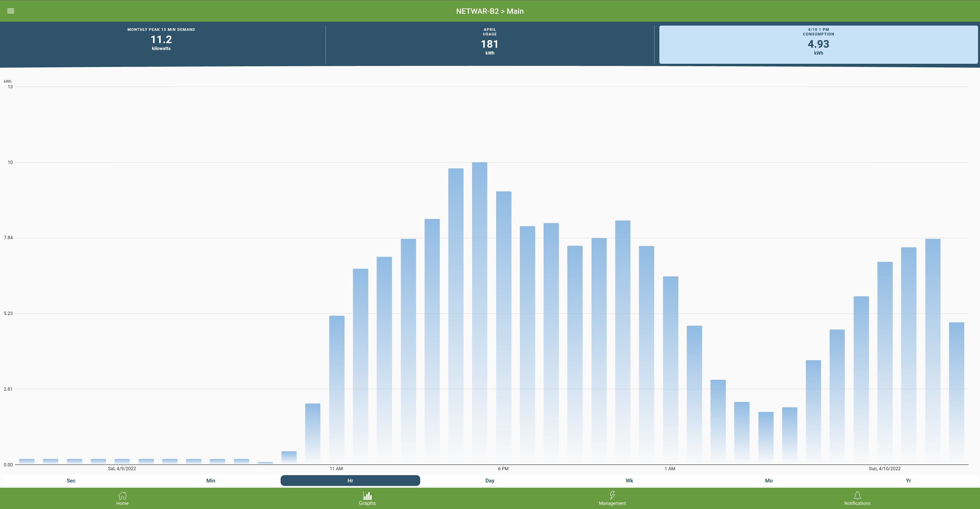
Task: Switch to the Sec time interval
Action: click(x=71, y=480)
